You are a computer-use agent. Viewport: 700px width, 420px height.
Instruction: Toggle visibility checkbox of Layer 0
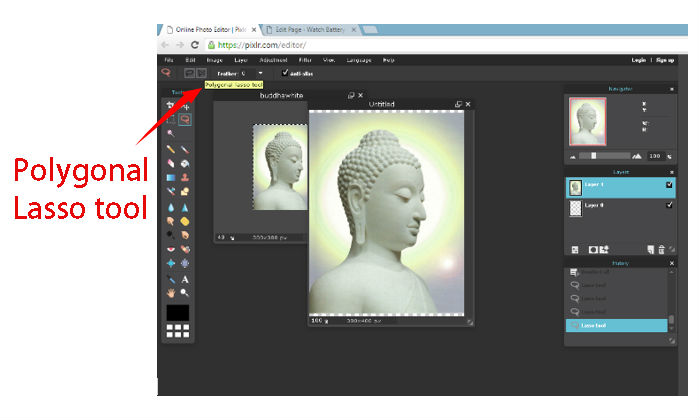[669, 205]
